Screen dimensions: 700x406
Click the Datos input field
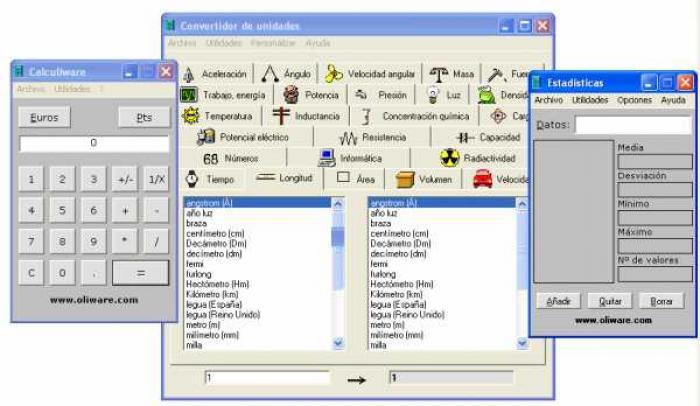tap(633, 125)
